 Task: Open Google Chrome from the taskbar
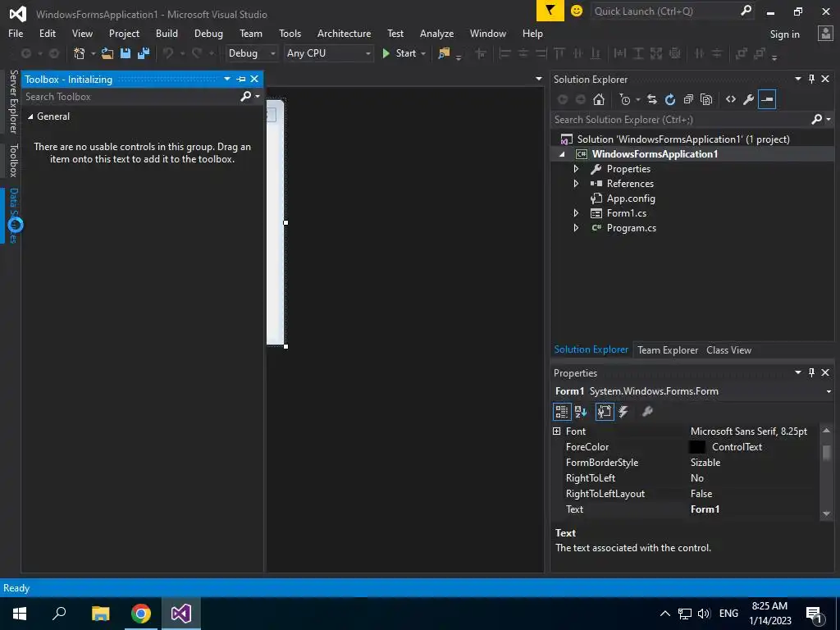[x=141, y=614]
